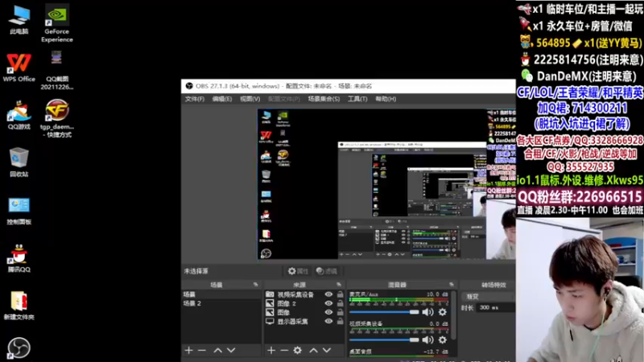Click the 桌面音频 mixer label
The height and width of the screenshot is (362, 644).
point(361,352)
